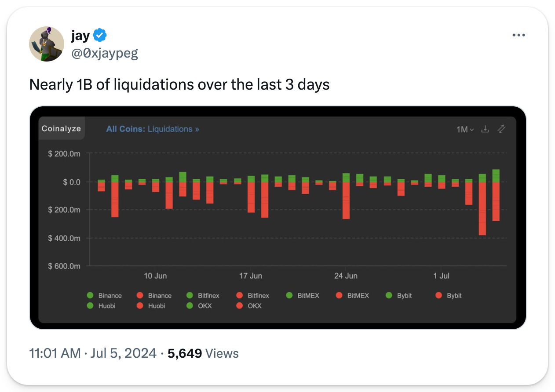
Task: Download the liquidations chart
Action: pyautogui.click(x=485, y=129)
